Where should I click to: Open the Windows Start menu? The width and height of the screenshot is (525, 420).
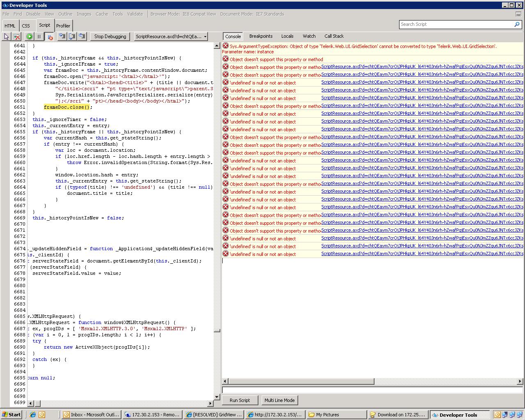(11, 415)
